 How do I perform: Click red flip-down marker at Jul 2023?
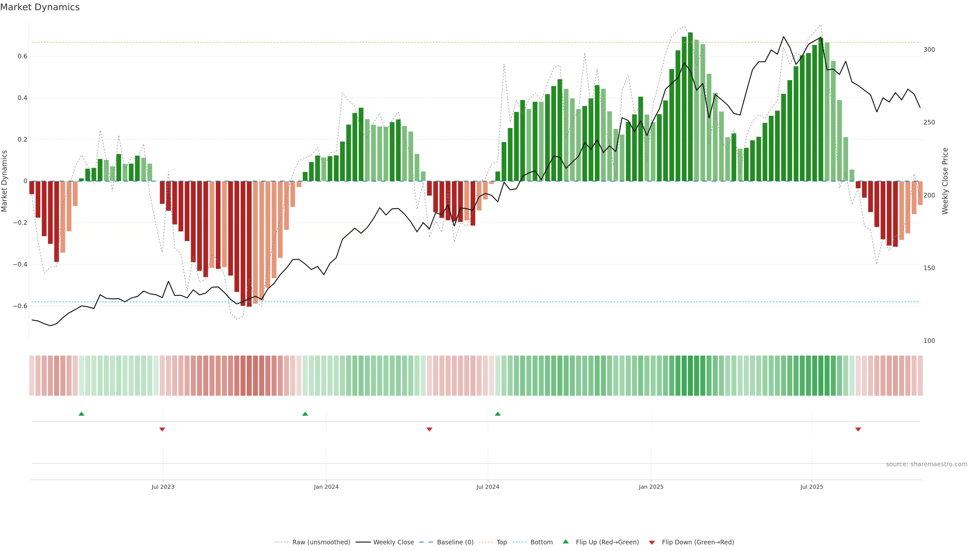(x=162, y=429)
